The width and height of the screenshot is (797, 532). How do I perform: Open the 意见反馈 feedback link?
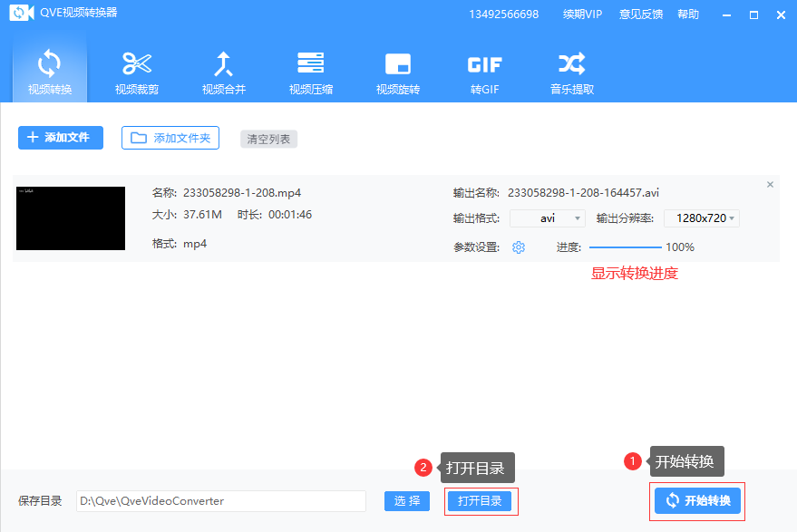[641, 15]
